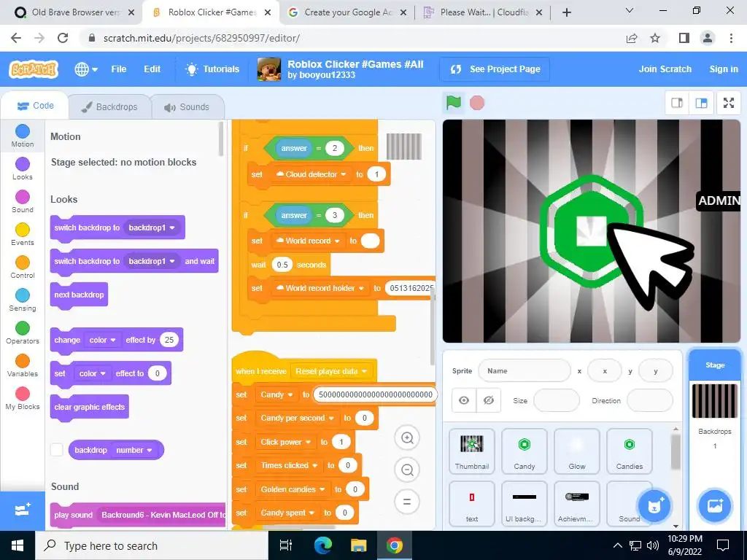Switch to the Backdrops tab
The height and width of the screenshot is (560, 747).
click(109, 106)
